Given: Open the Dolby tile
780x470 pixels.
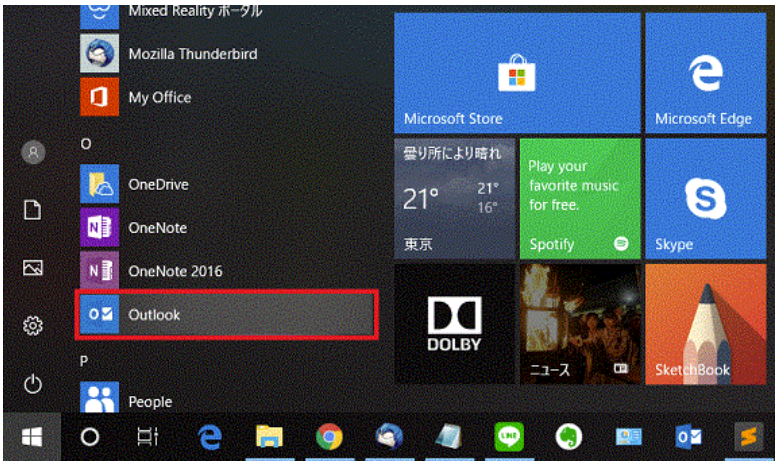Looking at the screenshot, I should pos(454,324).
